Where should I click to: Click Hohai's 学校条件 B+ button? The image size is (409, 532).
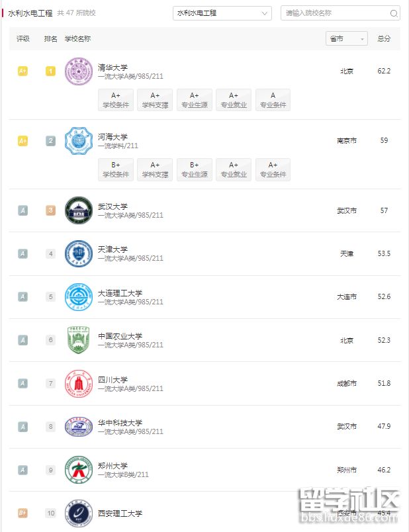116,169
